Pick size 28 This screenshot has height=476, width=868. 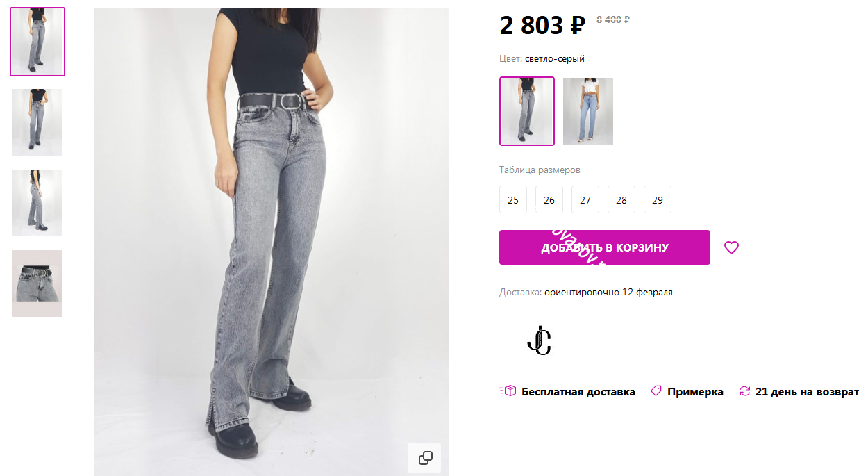pyautogui.click(x=621, y=199)
